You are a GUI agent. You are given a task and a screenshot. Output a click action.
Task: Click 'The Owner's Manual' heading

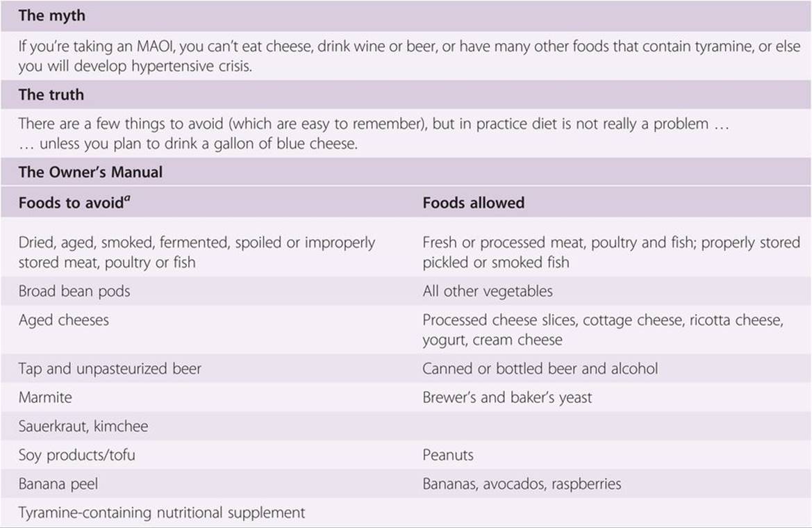point(90,172)
